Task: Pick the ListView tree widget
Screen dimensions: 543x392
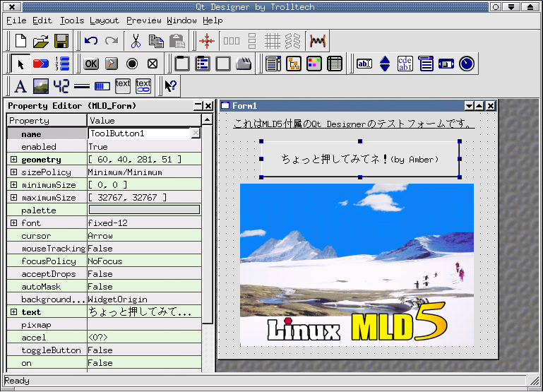Action: point(294,64)
